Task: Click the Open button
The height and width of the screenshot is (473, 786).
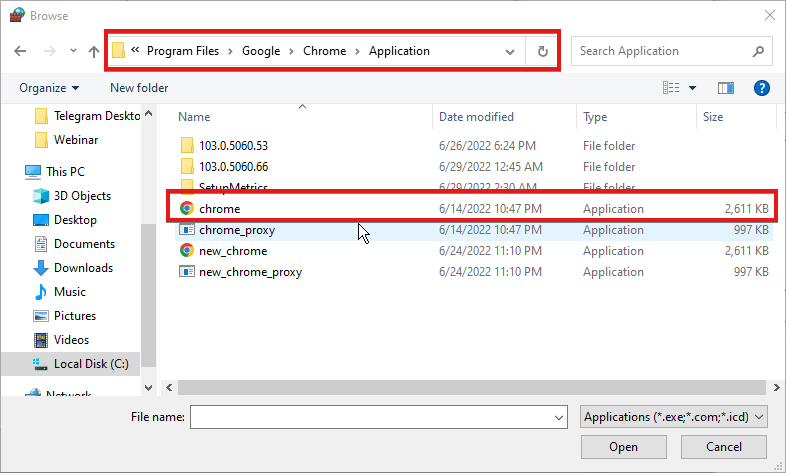Action: pyautogui.click(x=624, y=447)
